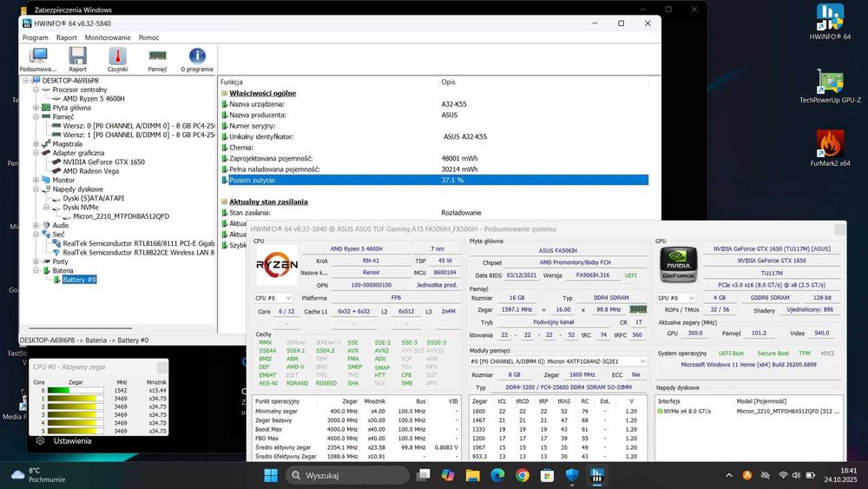This screenshot has width=868, height=489.
Task: Close the CPU #0 Aktywny zegar window
Action: (161, 367)
